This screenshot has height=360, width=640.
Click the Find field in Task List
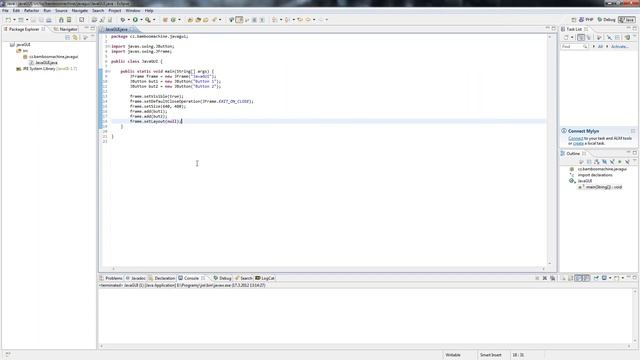pyautogui.click(x=574, y=47)
